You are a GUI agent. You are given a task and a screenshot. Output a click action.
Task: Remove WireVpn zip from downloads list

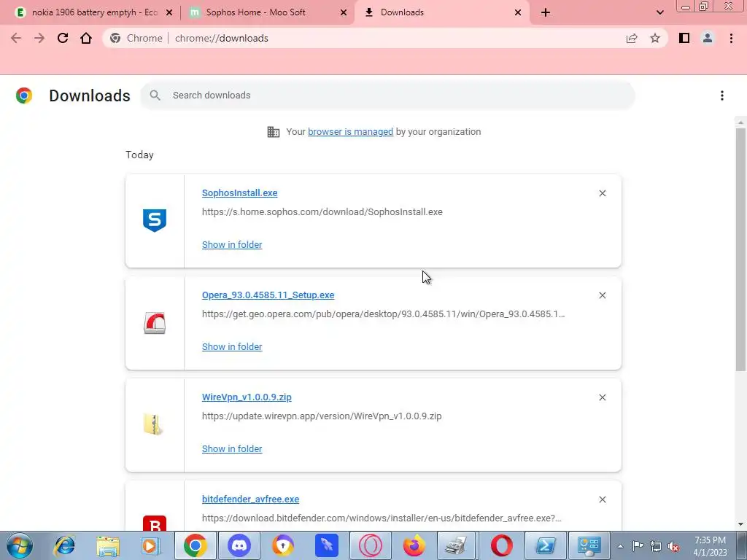coord(602,397)
